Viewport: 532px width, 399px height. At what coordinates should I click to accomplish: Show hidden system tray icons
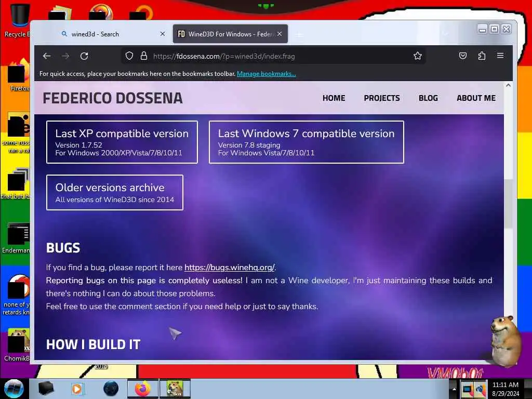click(x=454, y=389)
